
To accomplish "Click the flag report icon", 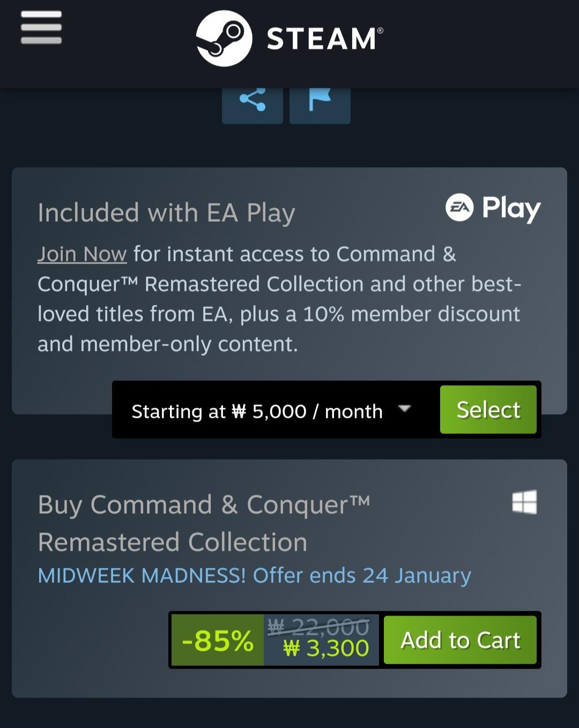I will (x=320, y=101).
